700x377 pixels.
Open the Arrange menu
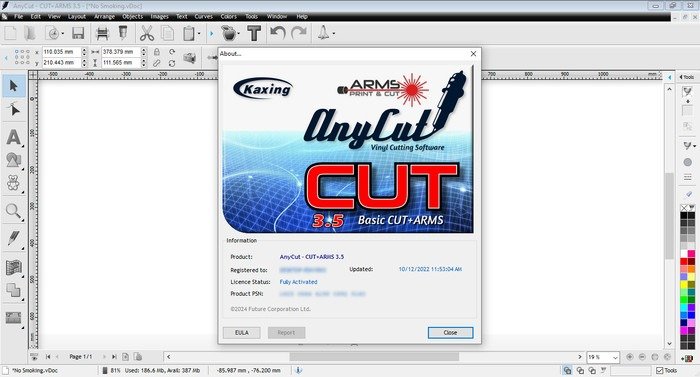click(x=104, y=17)
